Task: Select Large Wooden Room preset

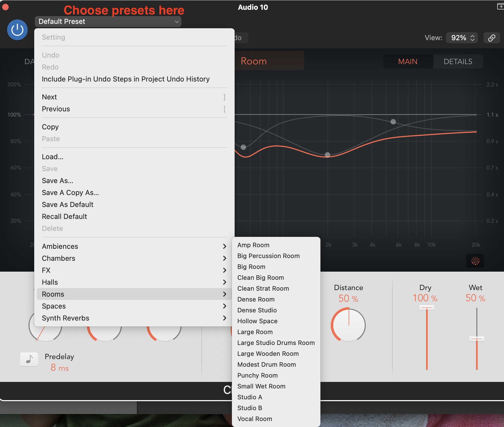Action: (268, 354)
